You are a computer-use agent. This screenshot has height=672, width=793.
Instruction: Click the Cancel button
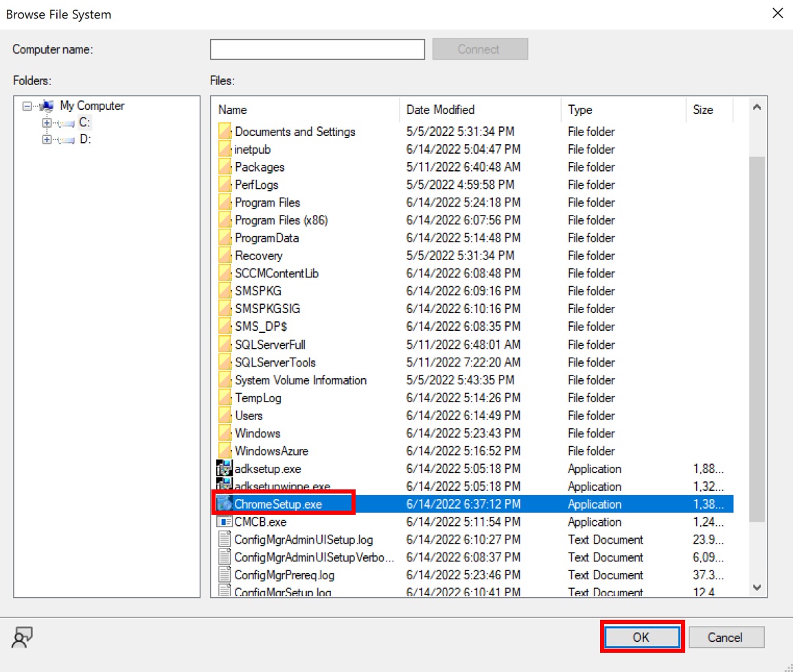pyautogui.click(x=726, y=637)
